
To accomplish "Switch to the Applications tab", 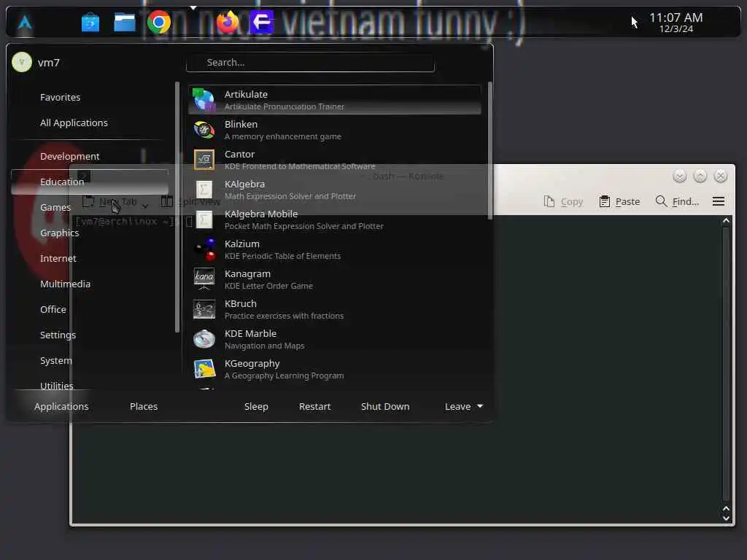I will coord(61,406).
